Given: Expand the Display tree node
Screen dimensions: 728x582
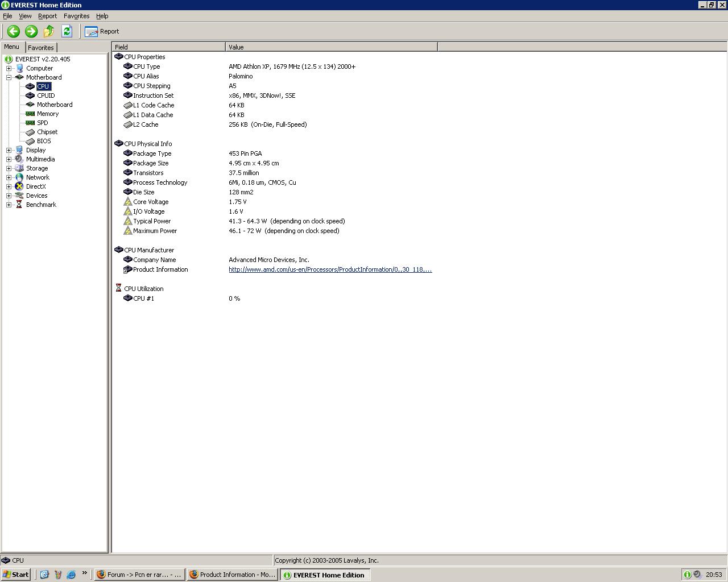Looking at the screenshot, I should click(9, 150).
